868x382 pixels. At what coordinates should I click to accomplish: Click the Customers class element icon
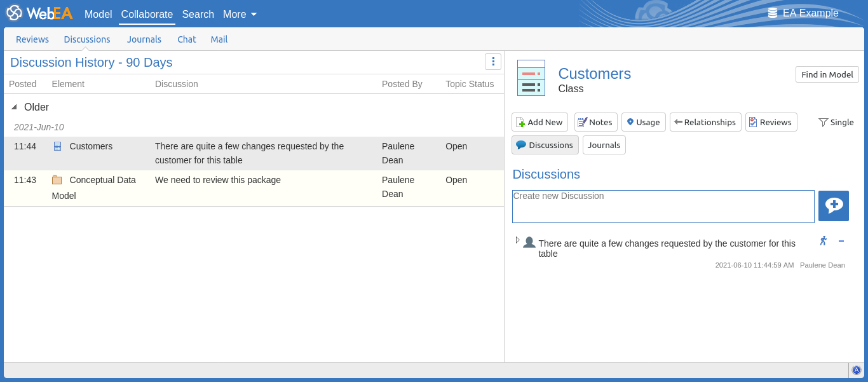tap(531, 78)
